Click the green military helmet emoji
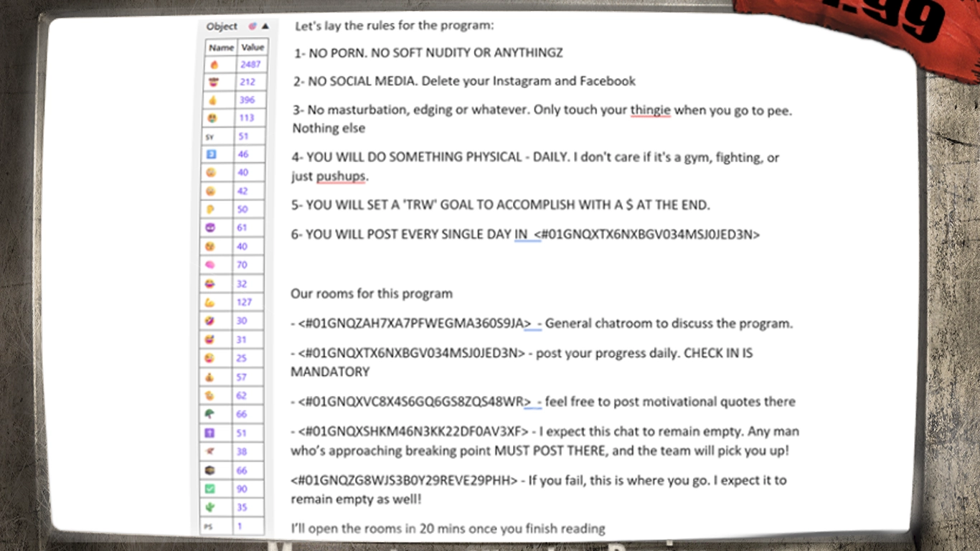This screenshot has height=551, width=980. coord(209,414)
